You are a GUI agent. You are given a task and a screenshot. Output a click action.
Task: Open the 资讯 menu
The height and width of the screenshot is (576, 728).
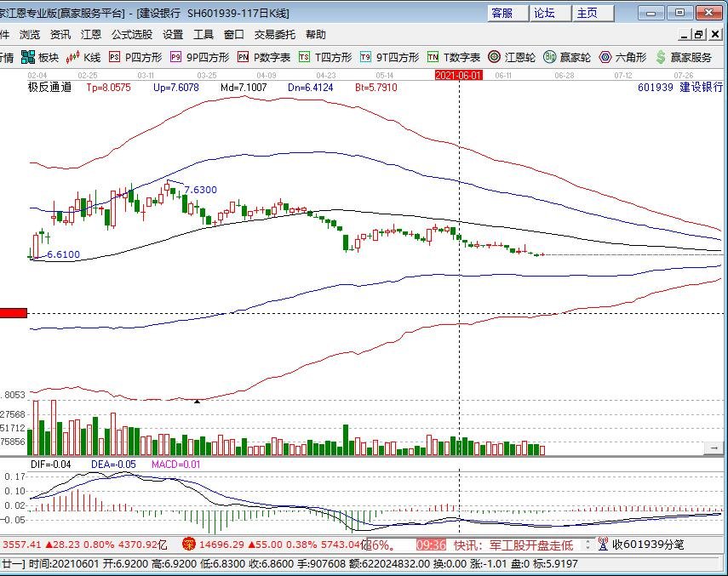60,34
